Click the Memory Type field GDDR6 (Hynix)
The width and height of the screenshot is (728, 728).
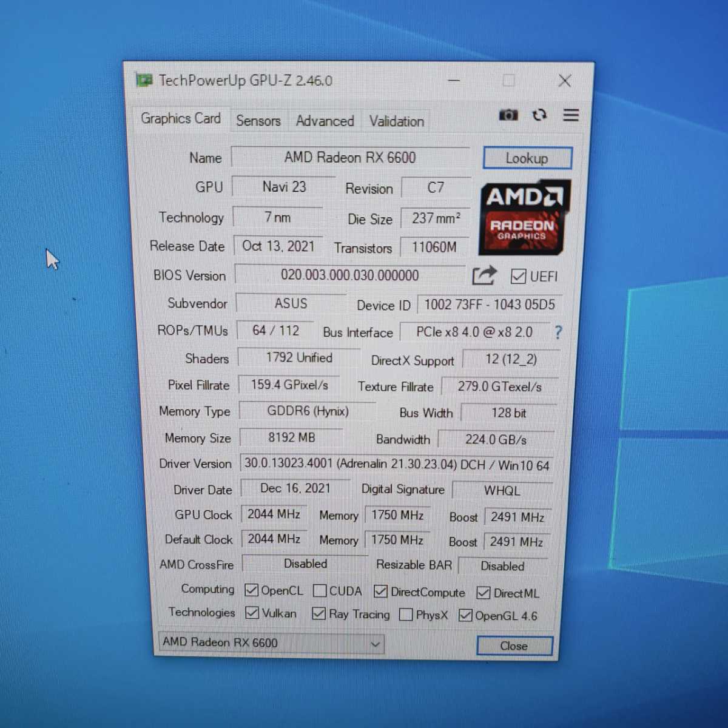[x=308, y=411]
